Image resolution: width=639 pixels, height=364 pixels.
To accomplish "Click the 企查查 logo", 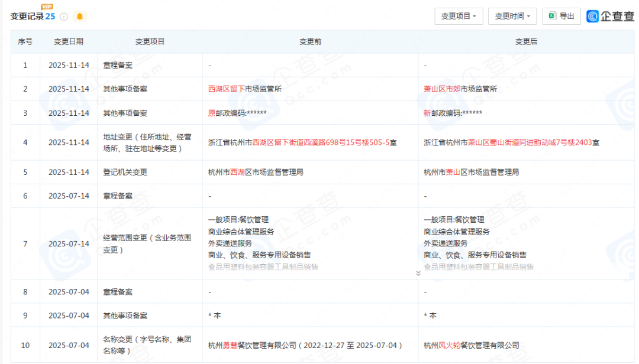I will (609, 16).
